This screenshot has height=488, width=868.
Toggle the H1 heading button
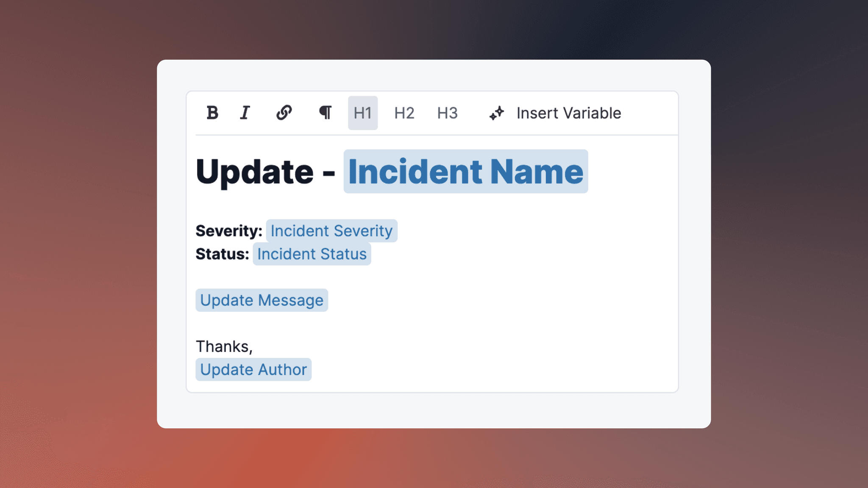click(x=363, y=113)
